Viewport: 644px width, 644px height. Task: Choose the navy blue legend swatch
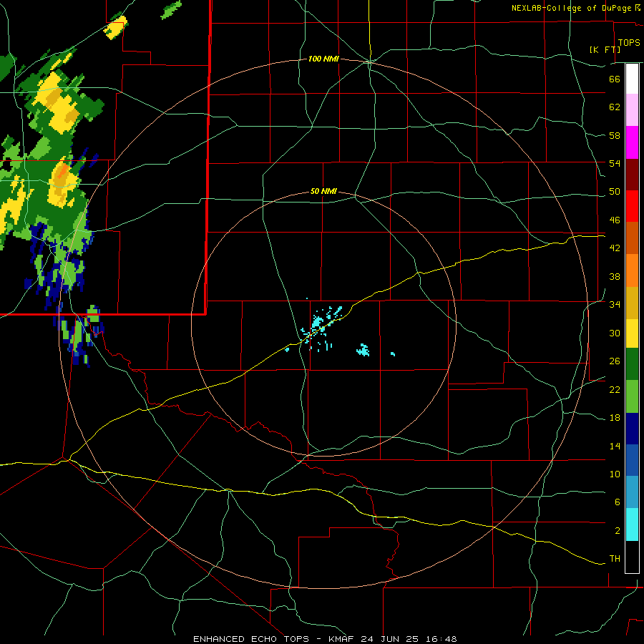point(632,429)
